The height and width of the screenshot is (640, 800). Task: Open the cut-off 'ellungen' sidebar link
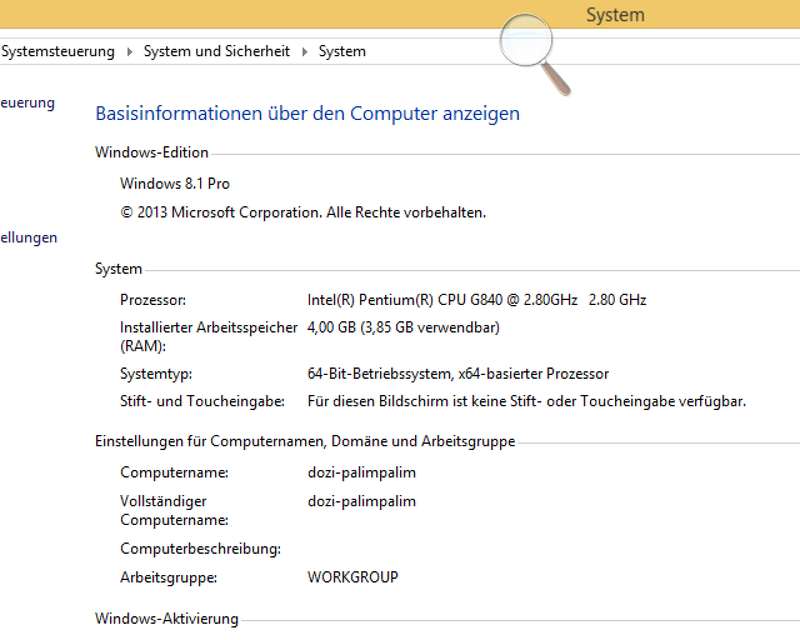coord(29,238)
